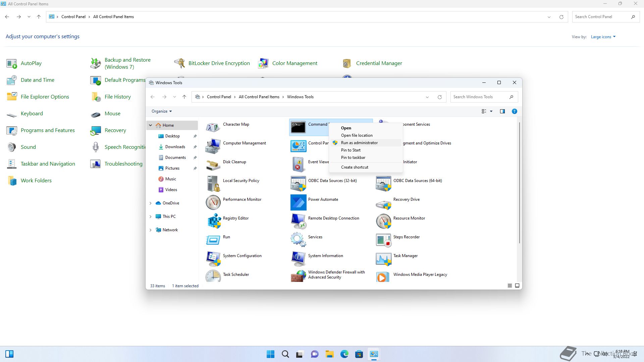Open System Information icon
Screen dimensions: 644x362
(x=298, y=258)
